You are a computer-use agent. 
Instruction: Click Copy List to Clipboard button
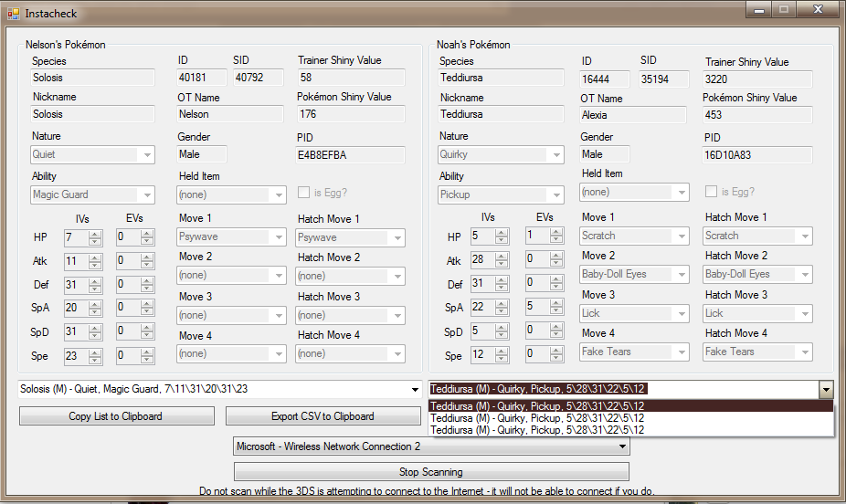coord(116,416)
